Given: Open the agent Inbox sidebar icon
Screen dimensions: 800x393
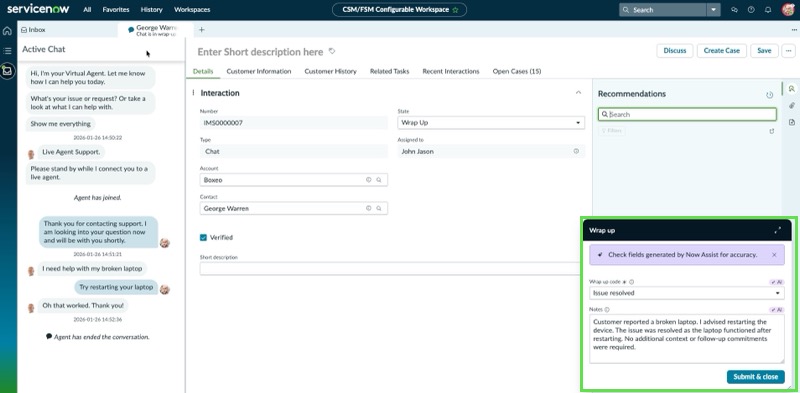Looking at the screenshot, I should (x=8, y=71).
